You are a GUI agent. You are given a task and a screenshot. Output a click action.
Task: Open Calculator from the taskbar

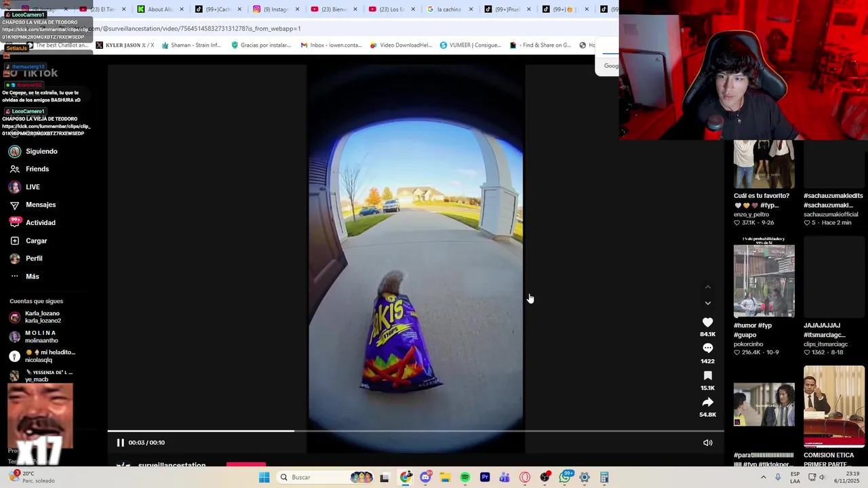(604, 477)
